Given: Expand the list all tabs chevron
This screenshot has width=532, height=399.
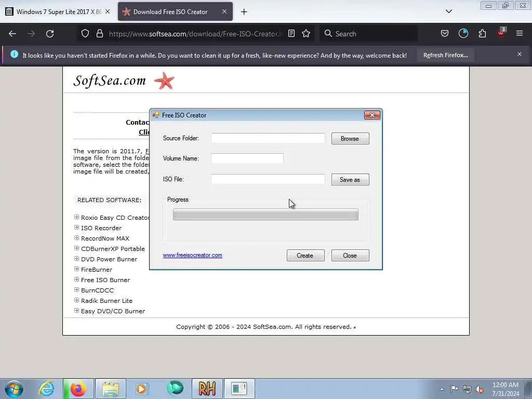Looking at the screenshot, I should (x=448, y=11).
